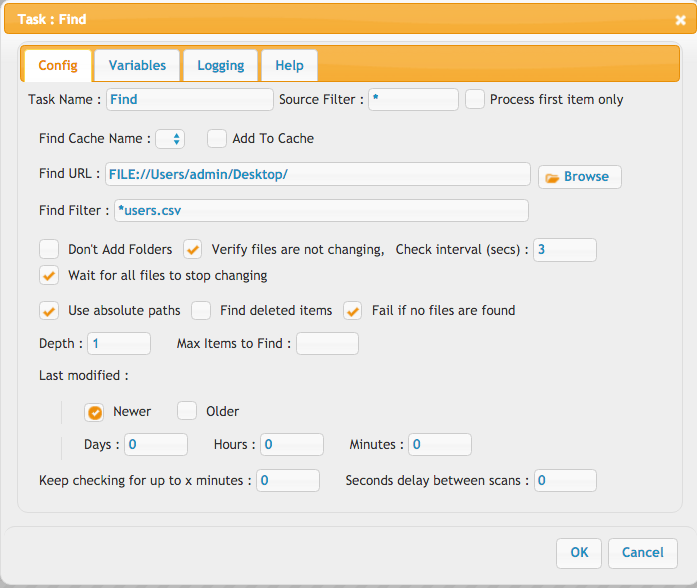The height and width of the screenshot is (588, 697).
Task: Click the Browse folder icon button
Action: point(579,177)
